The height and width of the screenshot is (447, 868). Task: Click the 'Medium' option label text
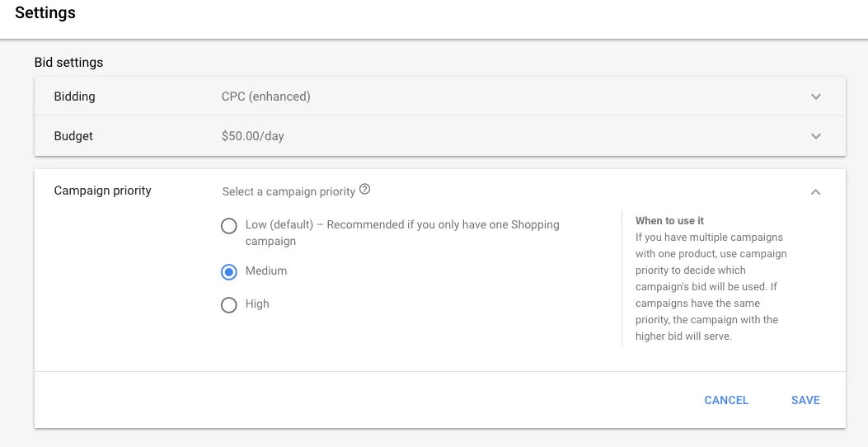click(266, 271)
